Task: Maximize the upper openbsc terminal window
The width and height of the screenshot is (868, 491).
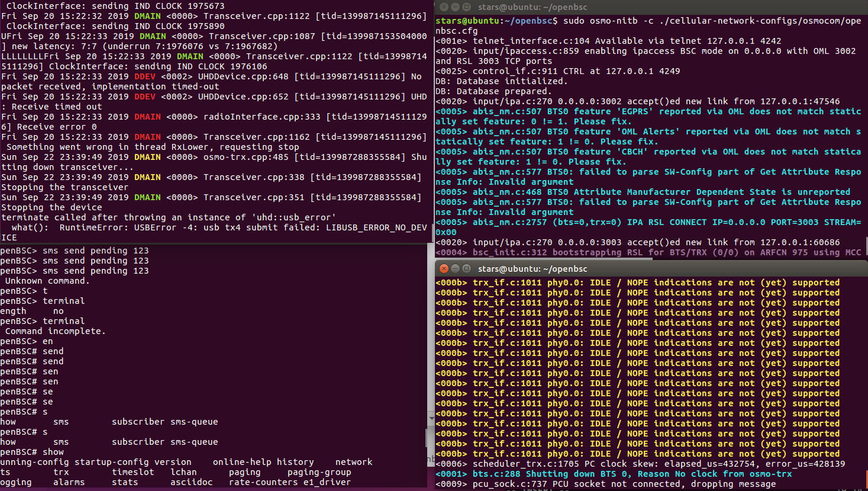Action: (466, 7)
